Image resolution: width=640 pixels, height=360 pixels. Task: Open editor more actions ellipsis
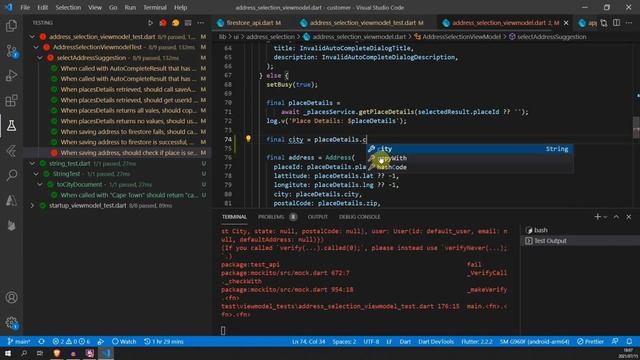629,23
